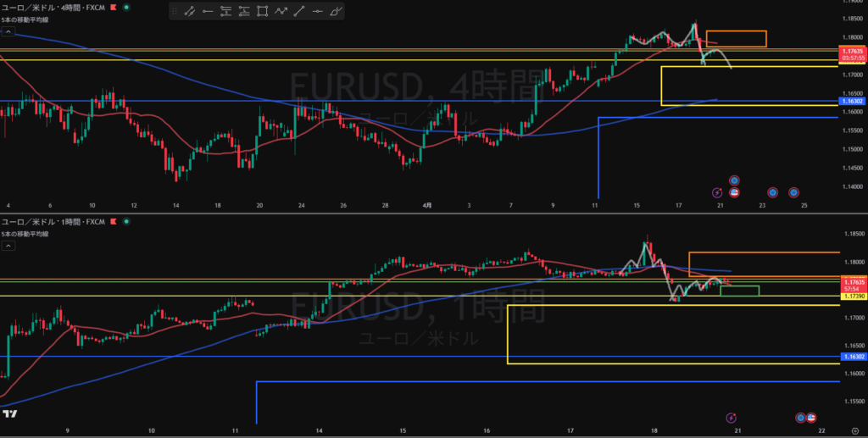Select the horizontal line tool in toolbar

(318, 12)
